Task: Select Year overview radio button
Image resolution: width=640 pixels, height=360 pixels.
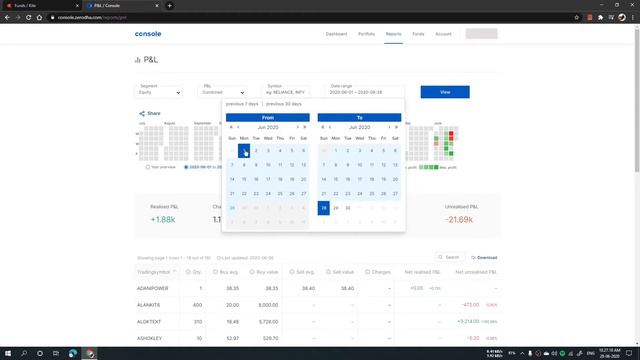Action: click(x=147, y=167)
